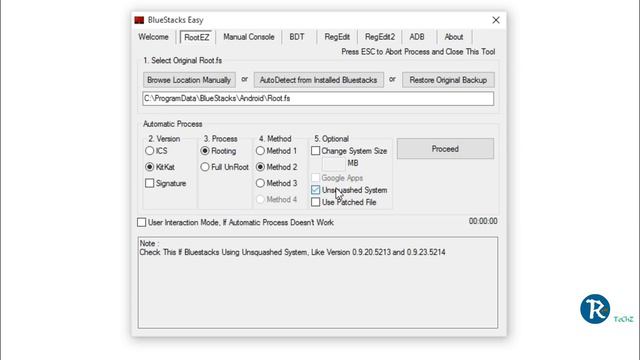Viewport: 640px width, 360px height.
Task: Click the Proceed button
Action: tap(445, 149)
